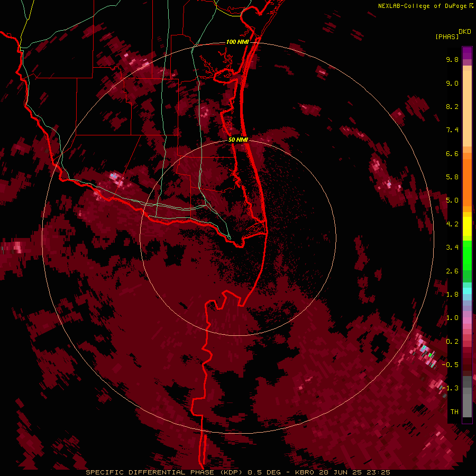Click the 4.2 value on the color scale
This screenshot has width=476, height=476.
452,224
